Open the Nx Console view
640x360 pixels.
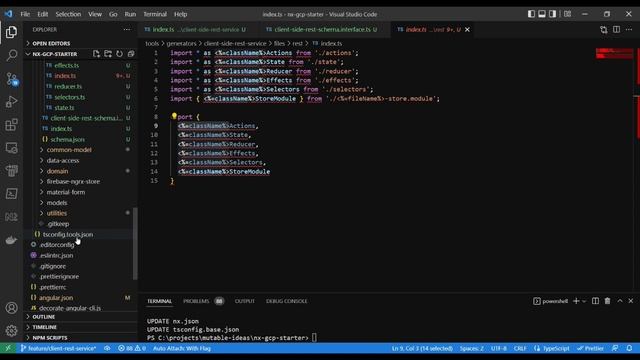pyautogui.click(x=11, y=217)
